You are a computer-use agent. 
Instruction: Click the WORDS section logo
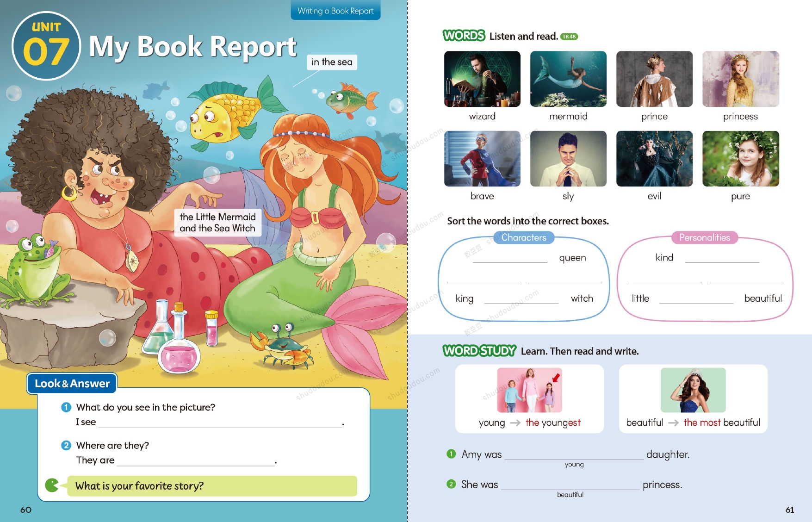(464, 36)
